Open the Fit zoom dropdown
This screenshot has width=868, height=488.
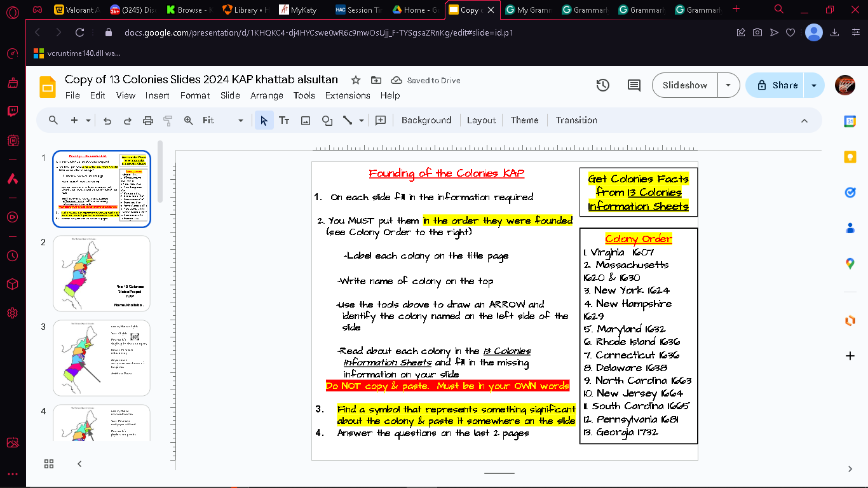coord(223,121)
